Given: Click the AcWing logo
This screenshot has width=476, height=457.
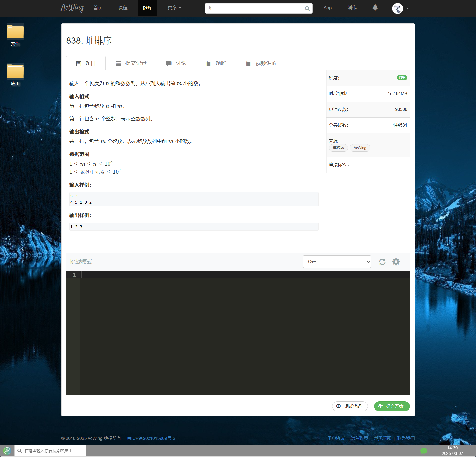Looking at the screenshot, I should pos(72,8).
